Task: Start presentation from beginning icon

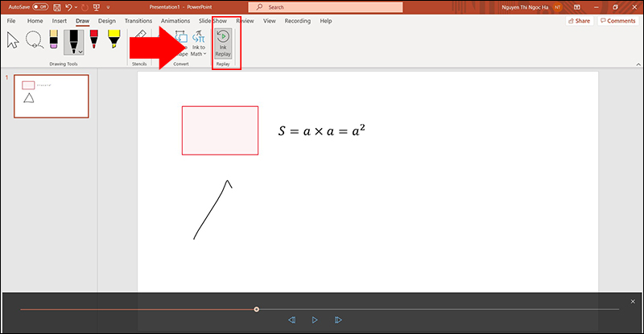Action: 97,7
